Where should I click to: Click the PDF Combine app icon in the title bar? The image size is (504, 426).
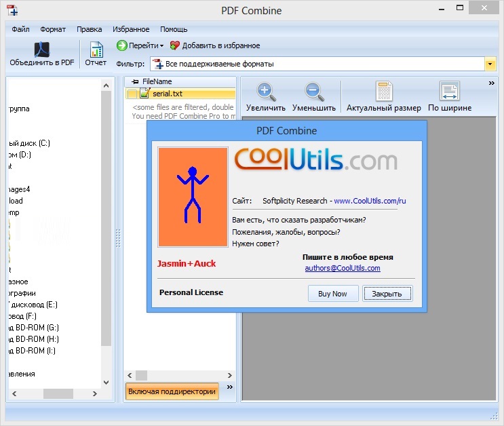click(x=12, y=10)
